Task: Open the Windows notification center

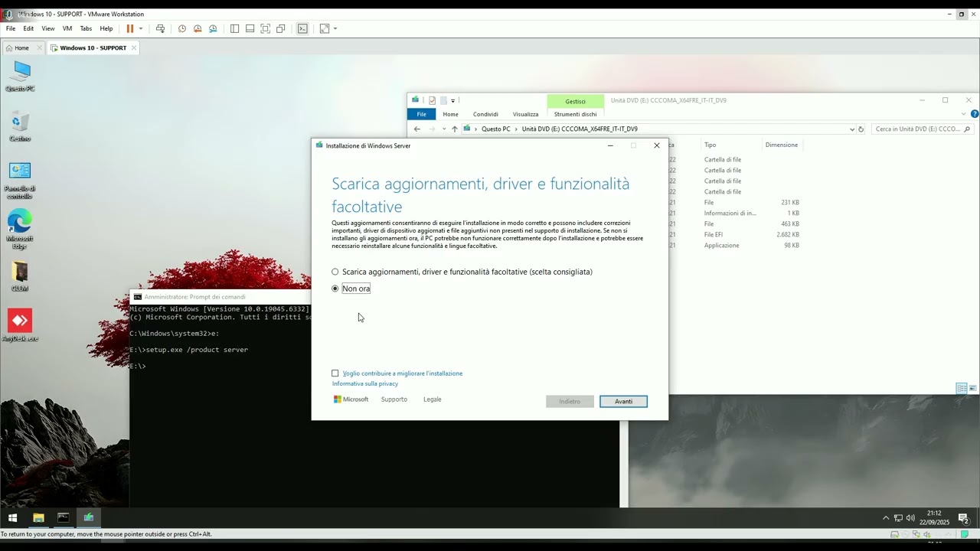Action: tap(964, 519)
